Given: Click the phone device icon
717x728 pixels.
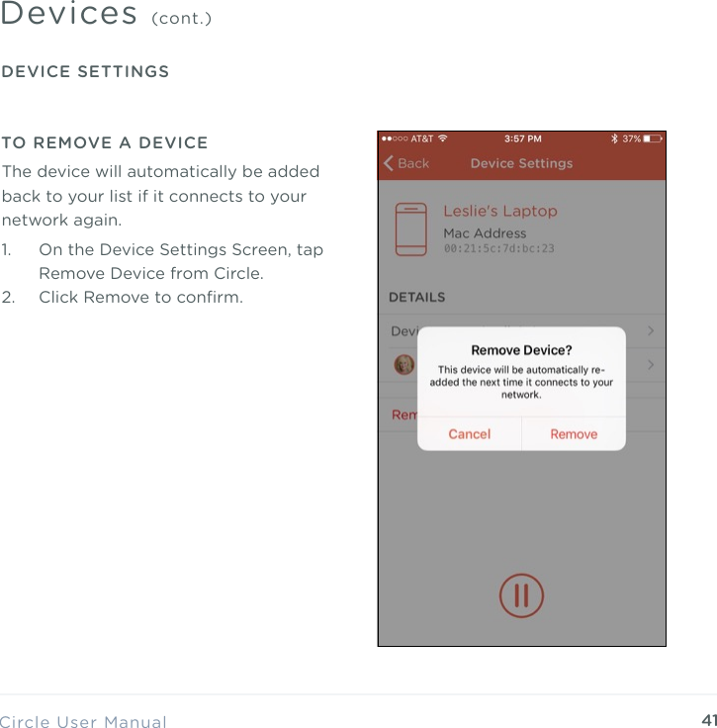Looking at the screenshot, I should tap(410, 228).
